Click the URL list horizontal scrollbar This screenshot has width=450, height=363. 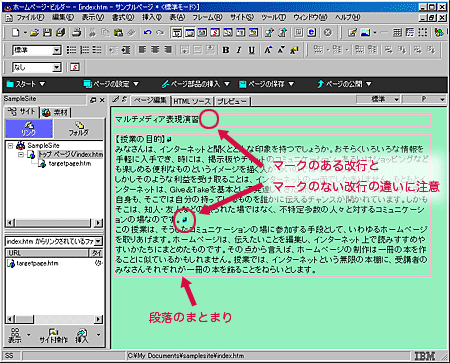tap(54, 319)
